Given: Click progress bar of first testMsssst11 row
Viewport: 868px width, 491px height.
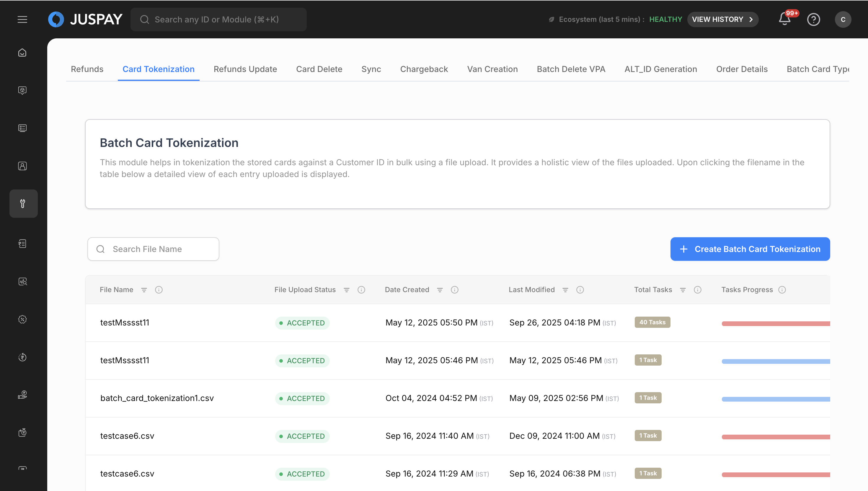Looking at the screenshot, I should point(776,323).
